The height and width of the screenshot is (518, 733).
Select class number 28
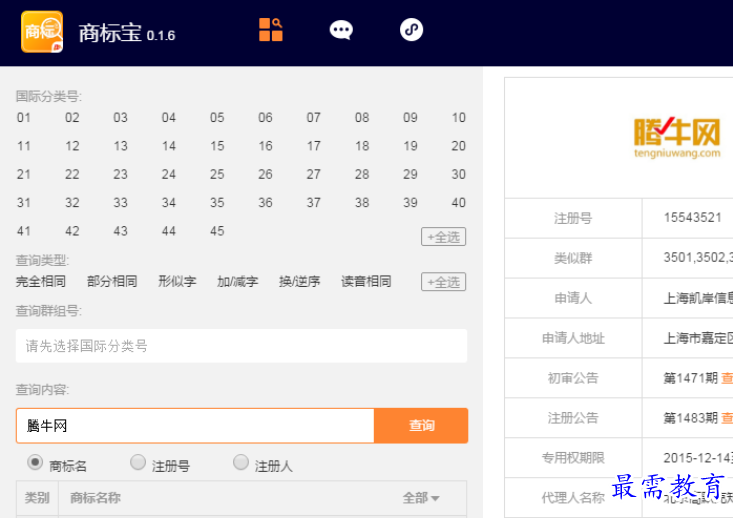[x=362, y=174]
